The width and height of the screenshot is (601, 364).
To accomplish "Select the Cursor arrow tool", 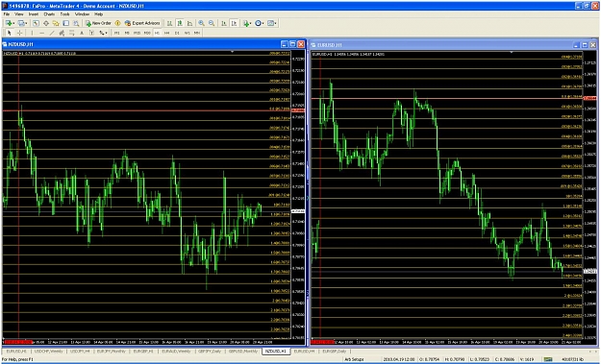I will (x=10, y=33).
